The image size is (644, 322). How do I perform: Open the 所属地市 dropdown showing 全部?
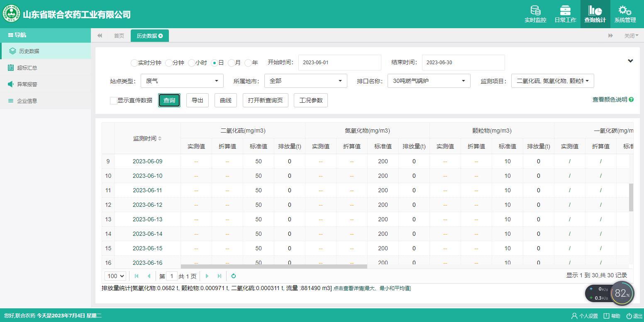click(x=306, y=81)
